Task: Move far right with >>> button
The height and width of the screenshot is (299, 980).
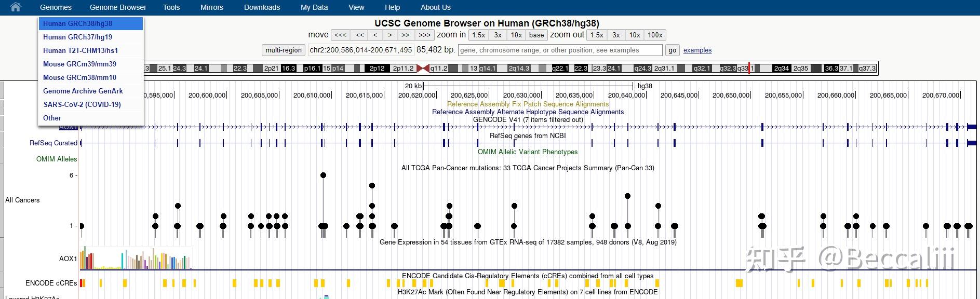Action: coord(424,35)
